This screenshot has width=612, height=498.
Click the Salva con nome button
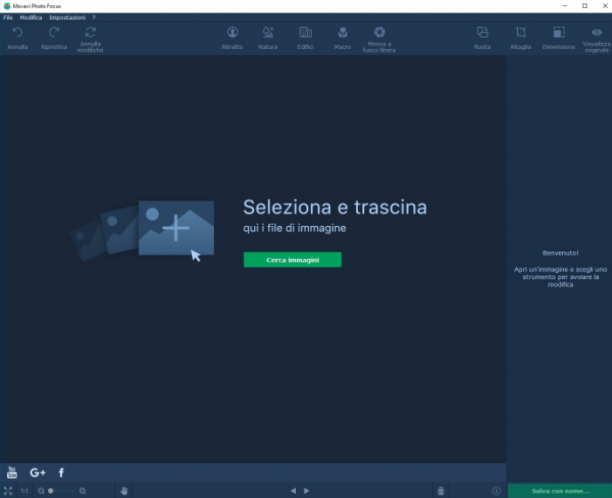tap(560, 491)
